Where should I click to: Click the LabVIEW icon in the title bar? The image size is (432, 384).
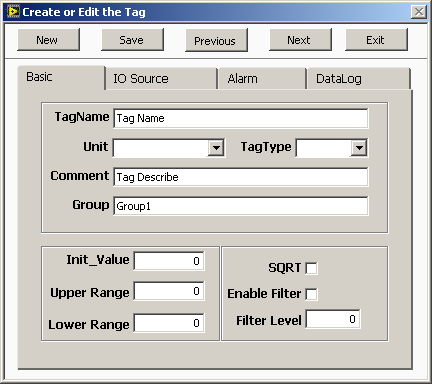[13, 12]
